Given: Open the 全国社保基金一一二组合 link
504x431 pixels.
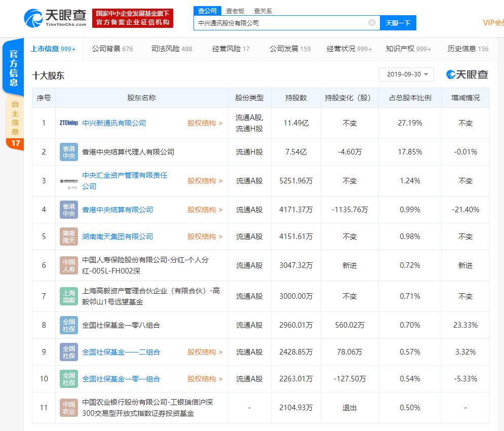Looking at the screenshot, I should point(121,352).
